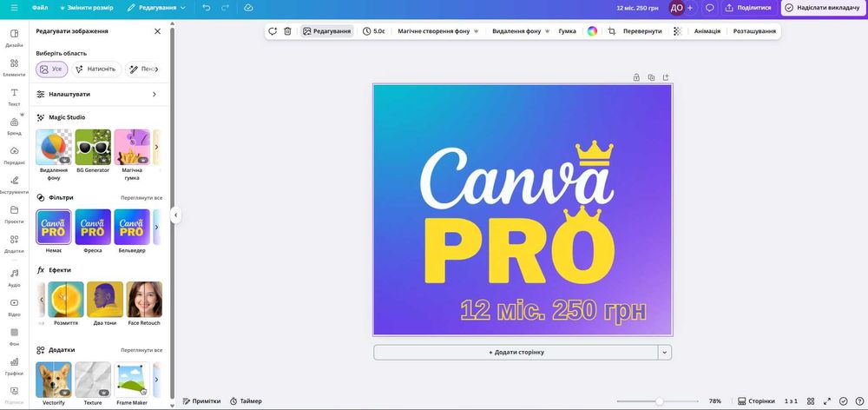868x410 pixels.
Task: Click Магічне створення фону
Action: click(437, 31)
